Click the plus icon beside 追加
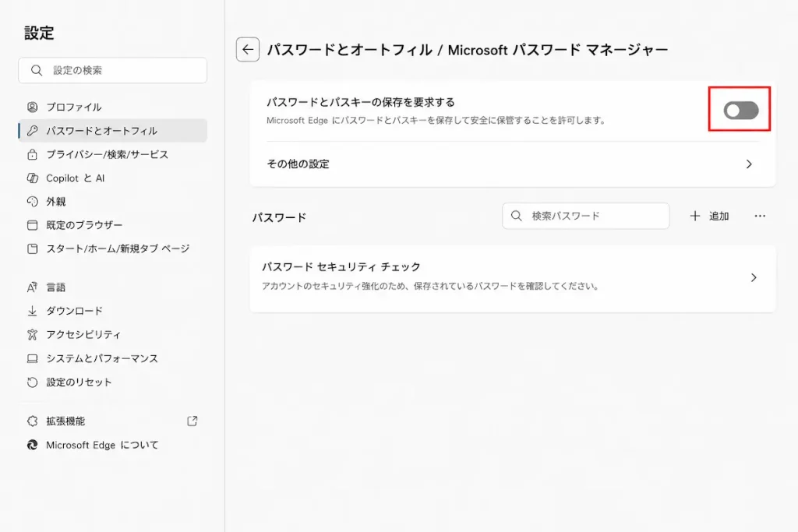Viewport: 798px width, 532px height. coord(694,217)
